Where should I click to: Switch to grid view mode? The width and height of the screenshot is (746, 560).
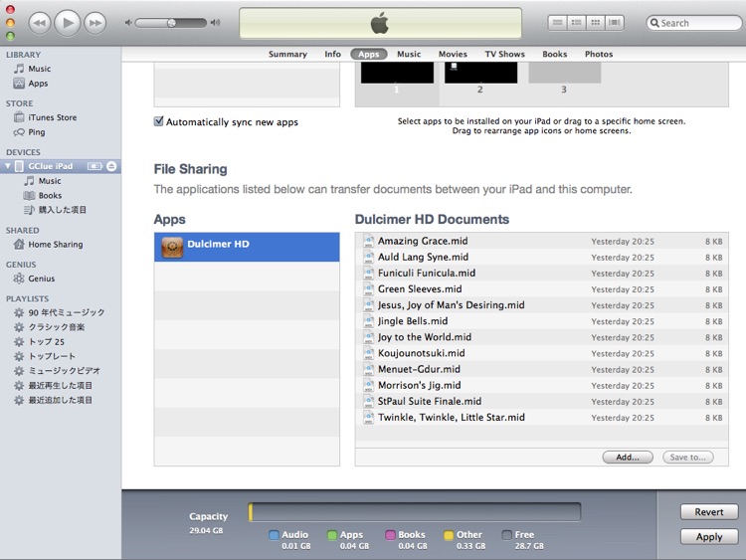[595, 22]
